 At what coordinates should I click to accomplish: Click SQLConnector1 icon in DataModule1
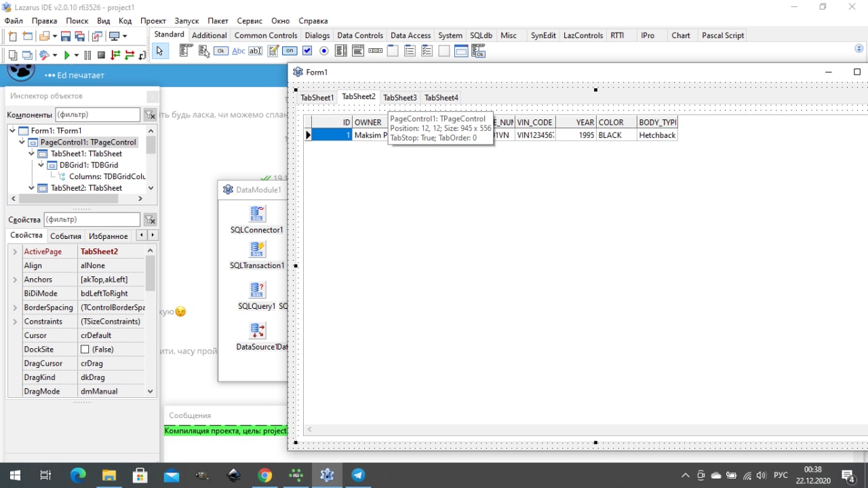257,214
